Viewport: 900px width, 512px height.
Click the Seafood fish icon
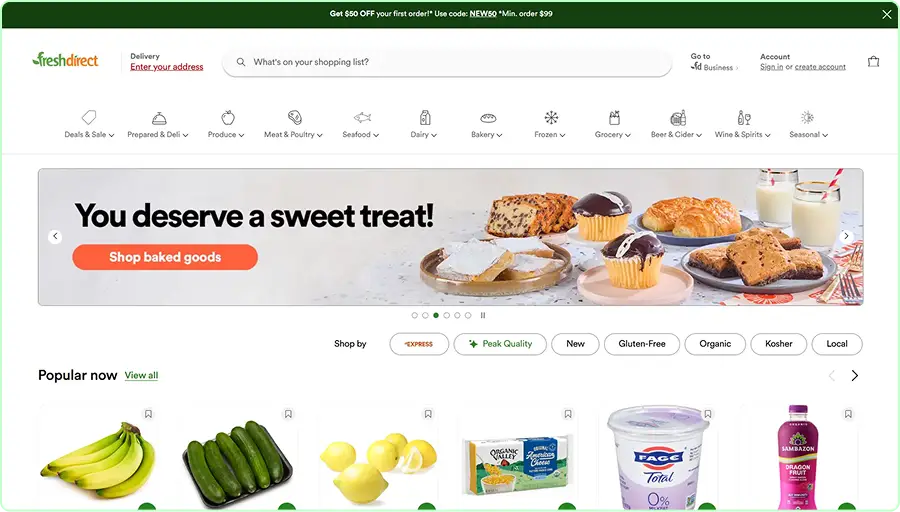pos(362,118)
